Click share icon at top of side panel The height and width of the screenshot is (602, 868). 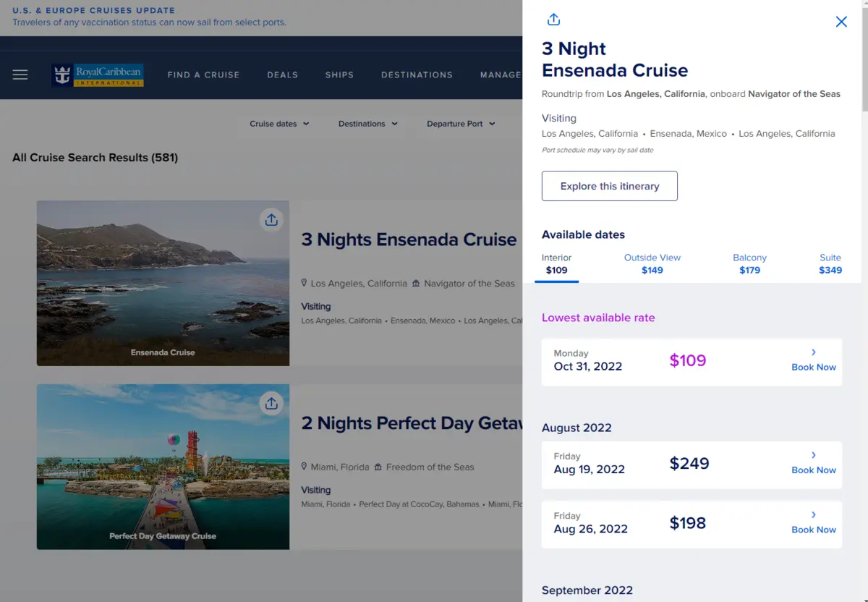[553, 20]
